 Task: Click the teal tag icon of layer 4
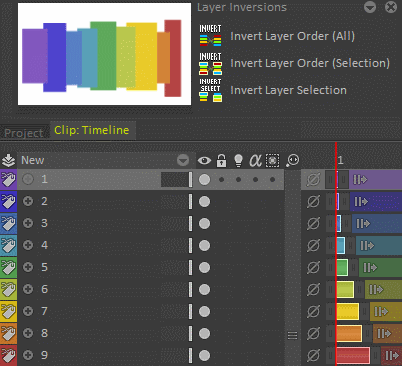point(8,245)
